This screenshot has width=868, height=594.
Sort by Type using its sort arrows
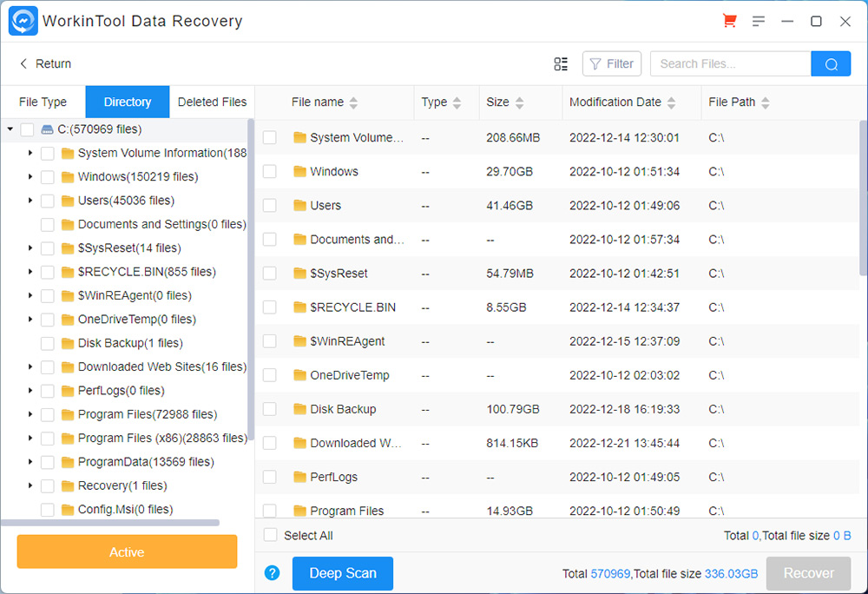[457, 102]
